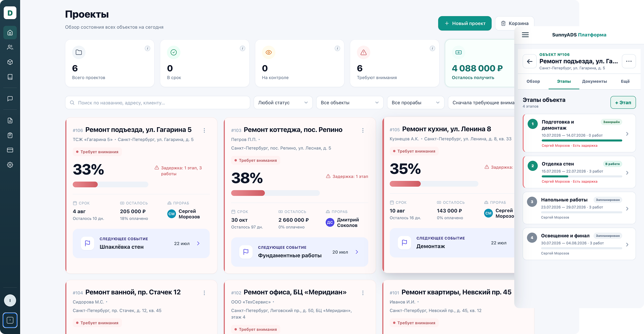Screen dimensions: 644x334
Task: Open the home icon in sidebar
Action: 10,33
